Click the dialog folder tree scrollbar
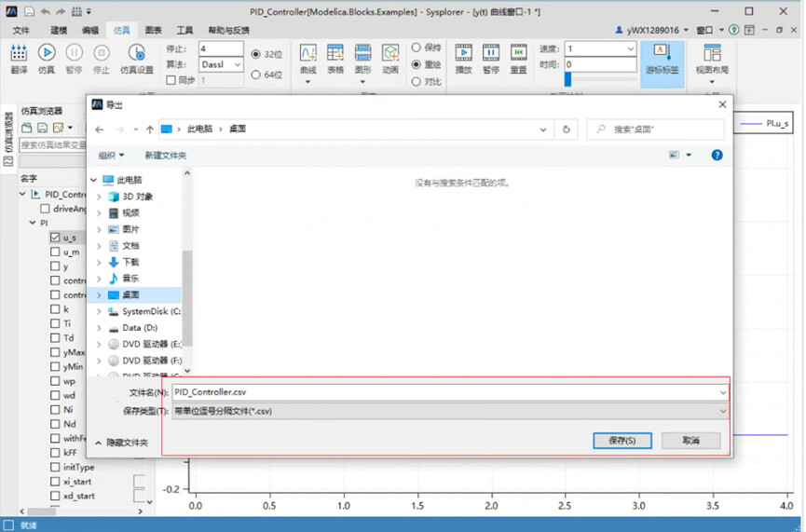806x532 pixels. tap(187, 298)
